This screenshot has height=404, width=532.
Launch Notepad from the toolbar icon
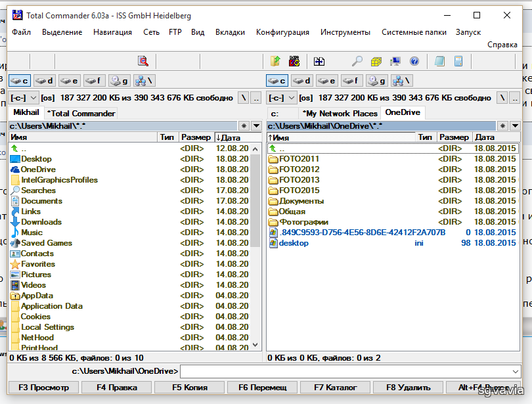(439, 61)
